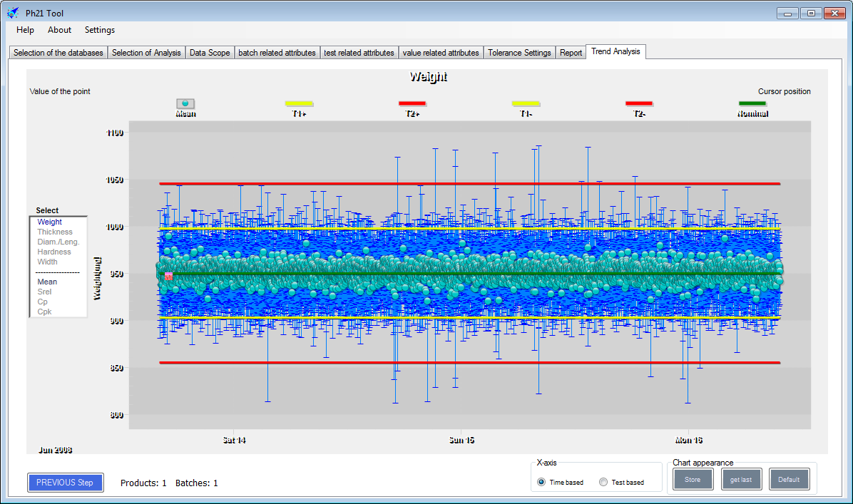Click the get last button

[741, 480]
